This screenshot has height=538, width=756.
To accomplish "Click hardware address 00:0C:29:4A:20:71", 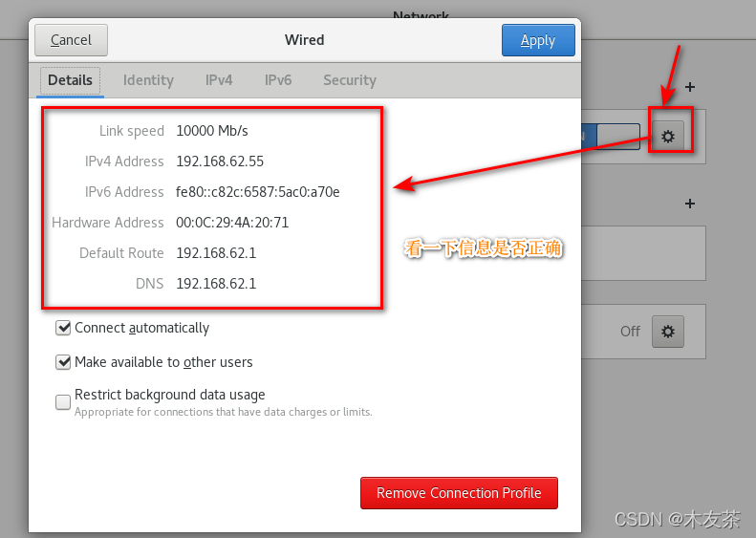I will tap(232, 223).
